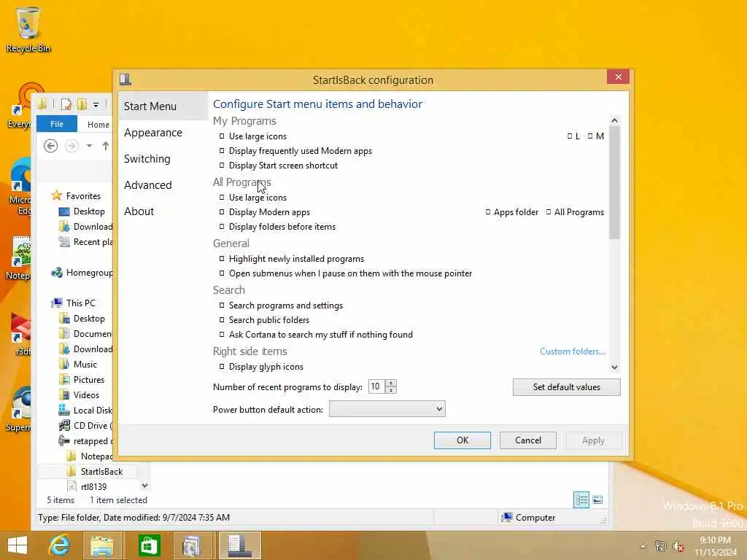Click the Control Panel taskbar icon

point(193,545)
